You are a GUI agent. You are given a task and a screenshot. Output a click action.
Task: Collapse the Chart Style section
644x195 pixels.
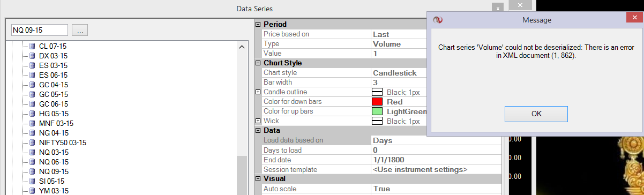coord(258,63)
